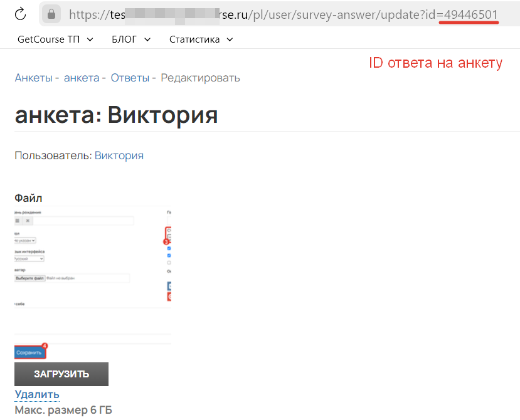Expand the arrow beside БЛОГ
520x420 pixels.
click(147, 39)
